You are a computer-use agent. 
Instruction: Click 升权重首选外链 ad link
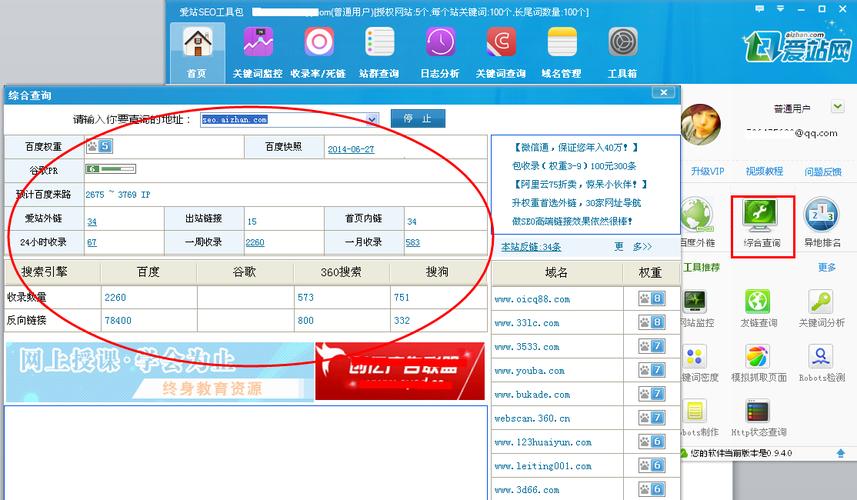[x=576, y=203]
